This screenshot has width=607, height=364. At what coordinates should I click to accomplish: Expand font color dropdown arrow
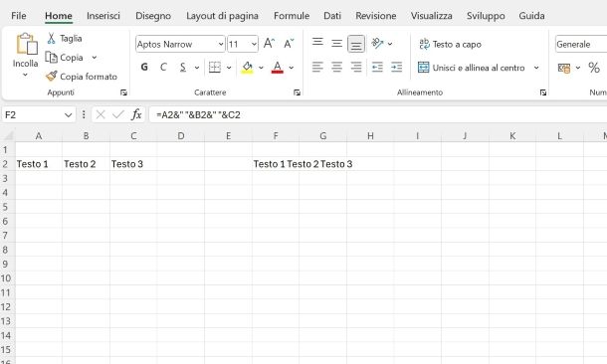(292, 68)
